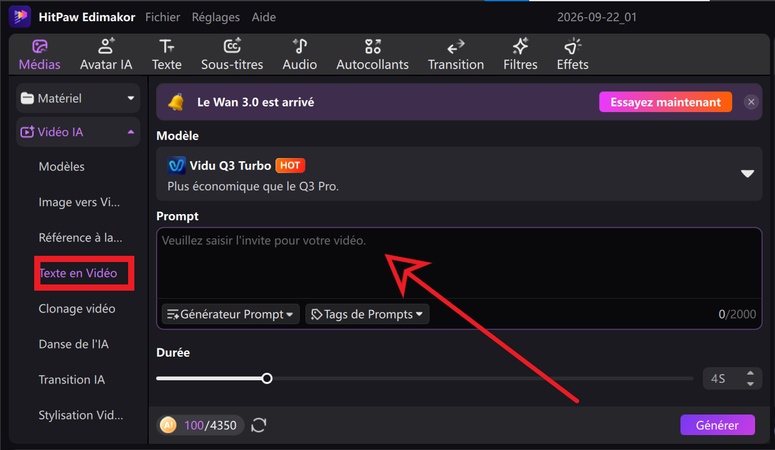
Task: Open the Sous-titres tab
Action: (x=232, y=55)
